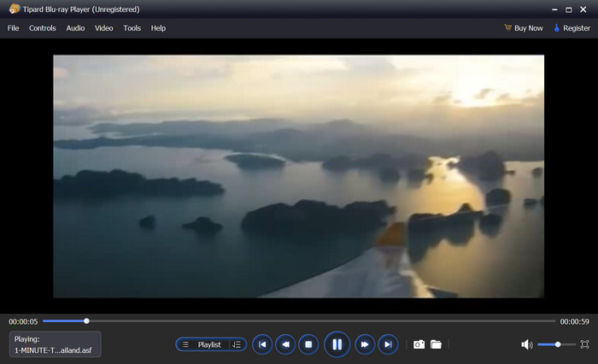The height and width of the screenshot is (364, 598).
Task: Pause the video playback
Action: 337,344
